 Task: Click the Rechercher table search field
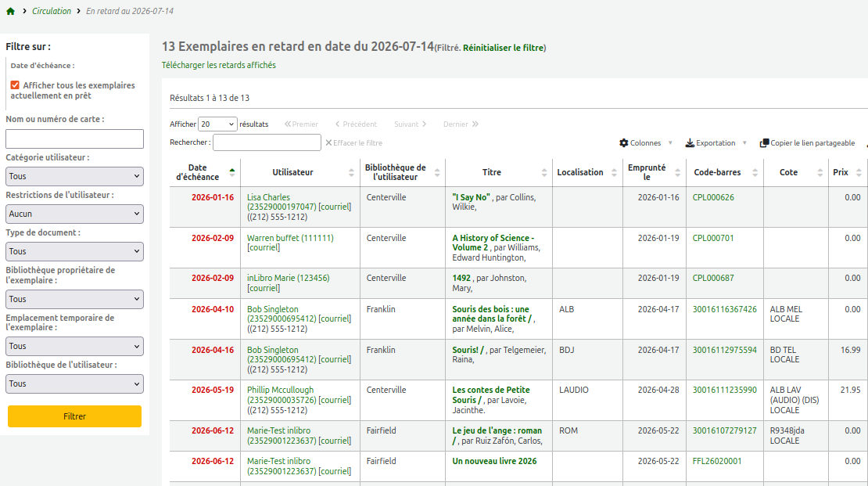[x=267, y=142]
